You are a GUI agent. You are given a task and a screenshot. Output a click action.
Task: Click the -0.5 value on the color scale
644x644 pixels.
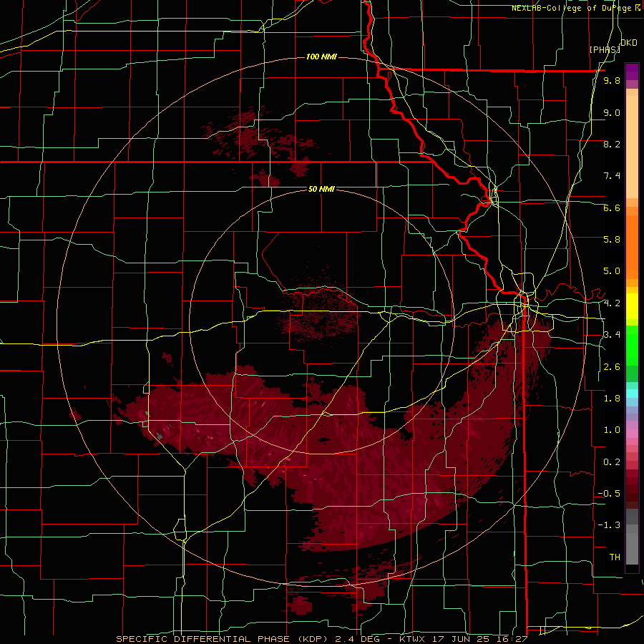point(609,494)
